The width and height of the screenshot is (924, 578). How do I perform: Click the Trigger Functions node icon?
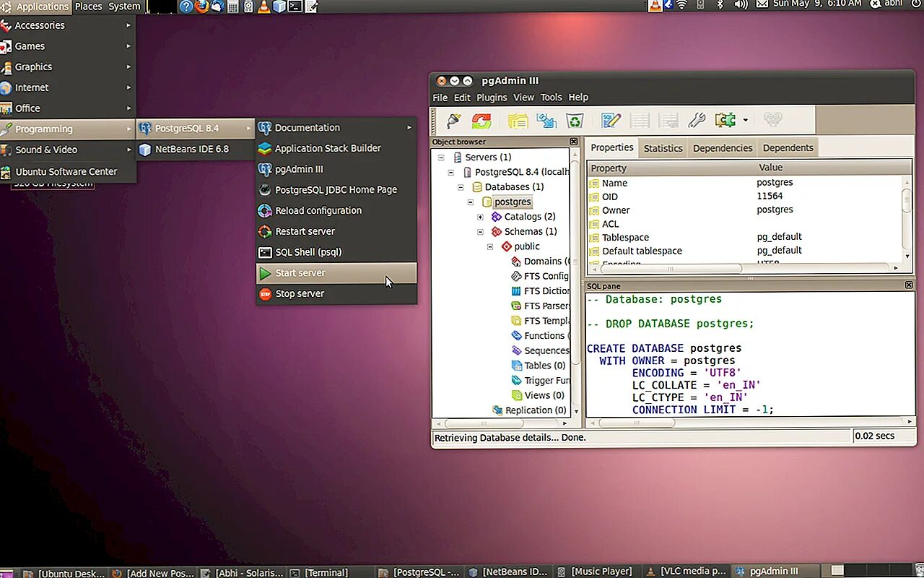point(516,380)
